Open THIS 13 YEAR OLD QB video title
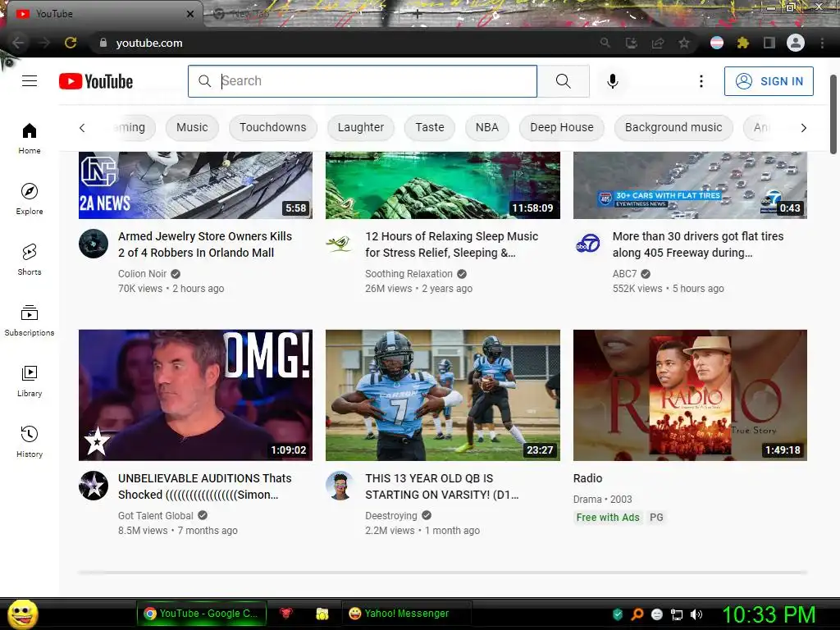Image resolution: width=840 pixels, height=630 pixels. tap(442, 486)
